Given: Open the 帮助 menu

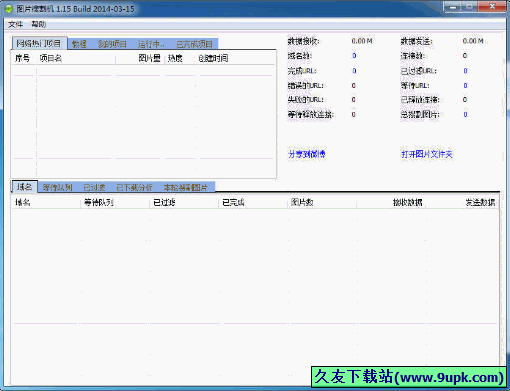Looking at the screenshot, I should click(39, 24).
